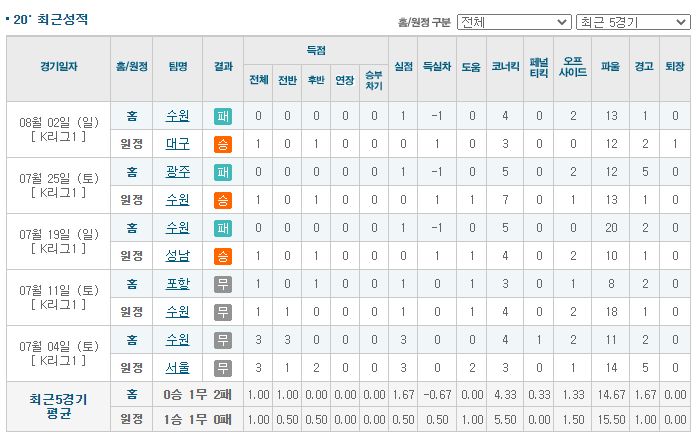Viewport: 696px width, 438px height.
Task: Click 패 result badge in 수원 08월 02일 row
Action: point(223,116)
